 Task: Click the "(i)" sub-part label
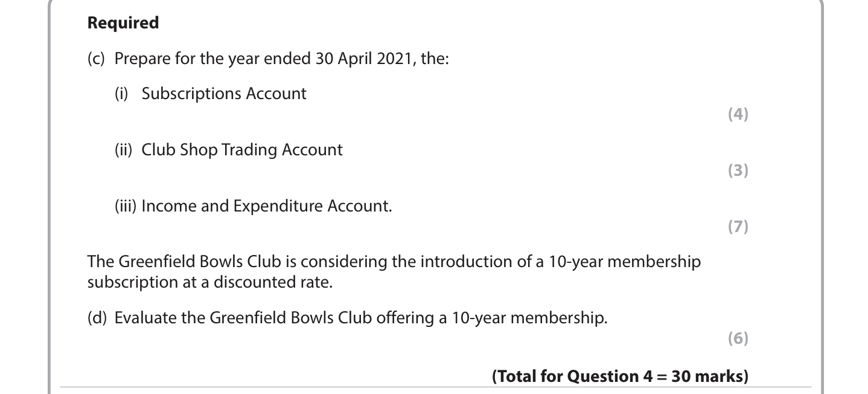123,94
